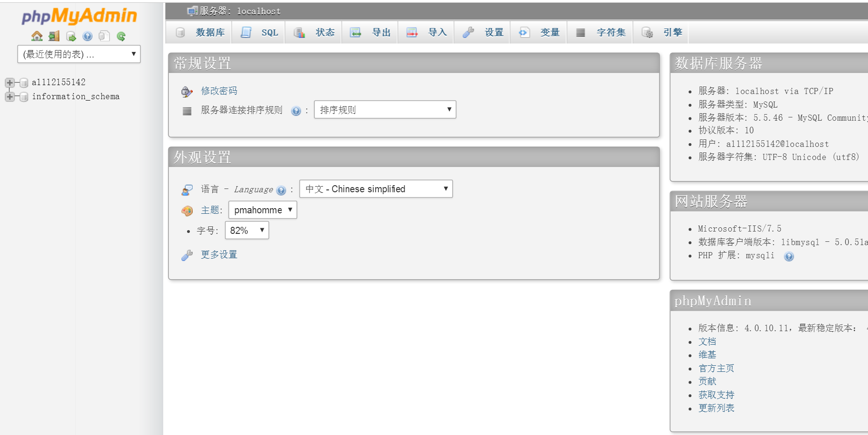Open the query window icon in sidebar
This screenshot has height=435, width=868.
click(71, 36)
